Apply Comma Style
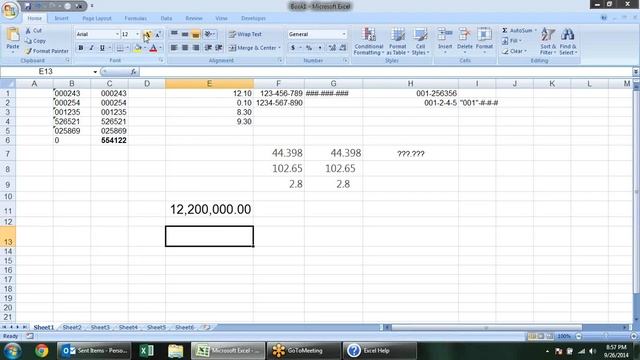Screen dimensions: 640x360 [x=320, y=48]
